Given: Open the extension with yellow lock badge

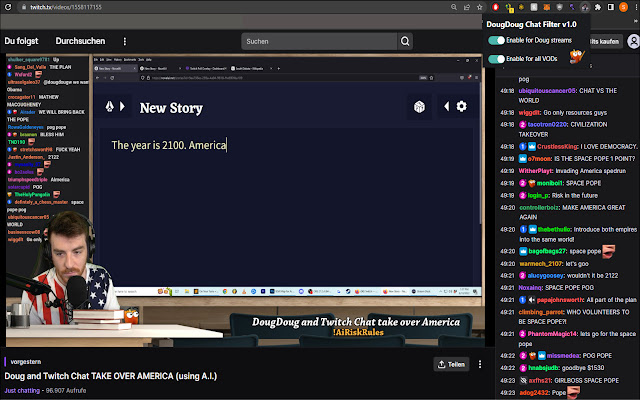Looking at the screenshot, I should 509,7.
